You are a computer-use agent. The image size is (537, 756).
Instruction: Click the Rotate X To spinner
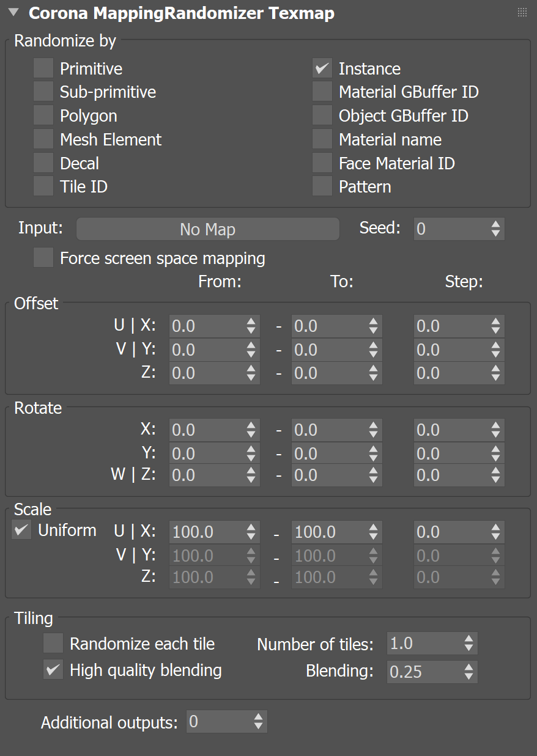374,430
